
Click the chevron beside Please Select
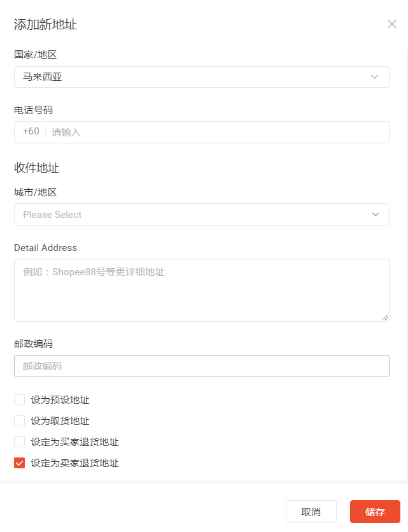(x=375, y=214)
